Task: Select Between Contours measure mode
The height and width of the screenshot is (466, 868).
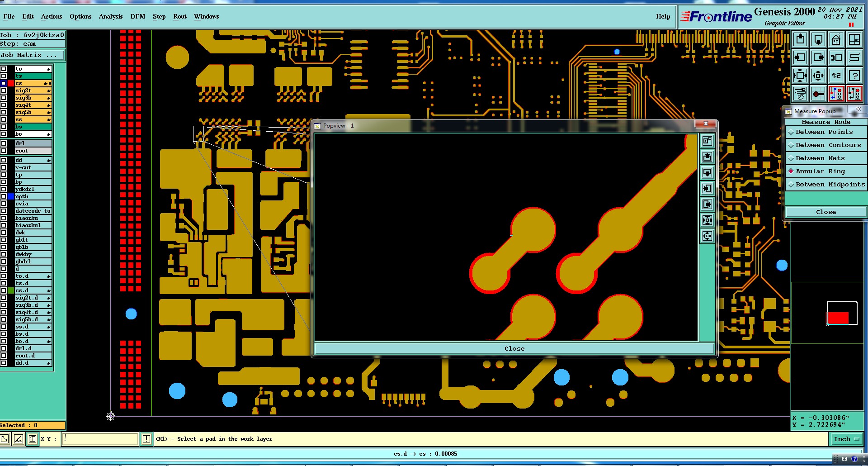Action: point(826,145)
